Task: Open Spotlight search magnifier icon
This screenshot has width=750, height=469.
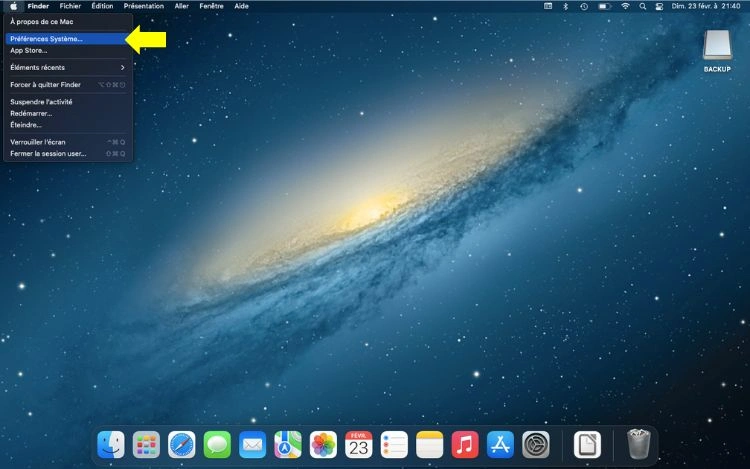Action: coord(645,6)
